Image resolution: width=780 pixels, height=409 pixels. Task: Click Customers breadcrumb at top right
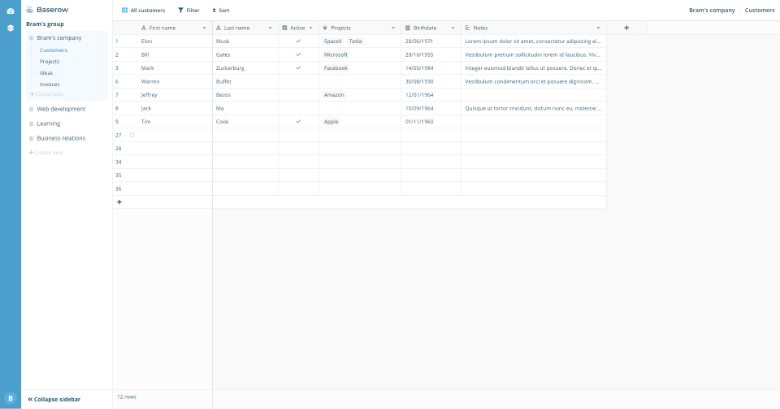760,10
